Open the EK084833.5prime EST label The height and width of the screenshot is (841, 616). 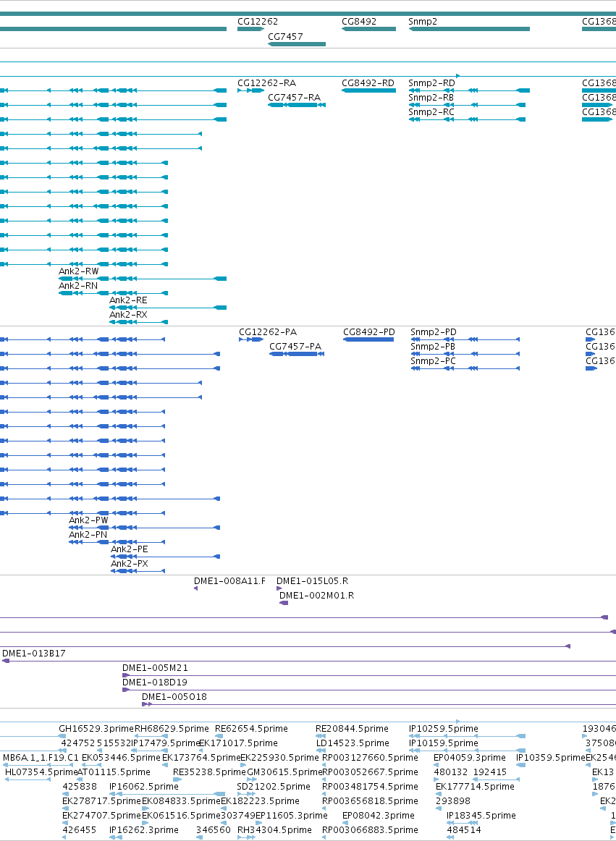click(x=181, y=801)
